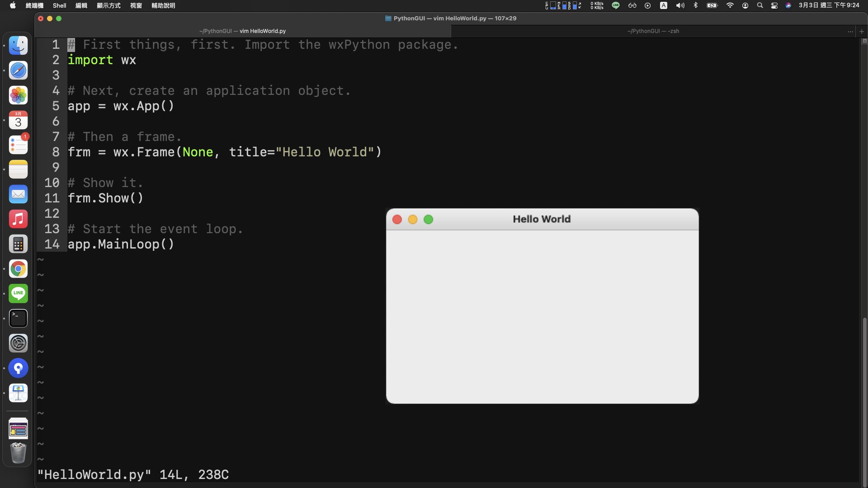Open the LINE app in the Dock
Screen dimensions: 868x488
(18, 294)
